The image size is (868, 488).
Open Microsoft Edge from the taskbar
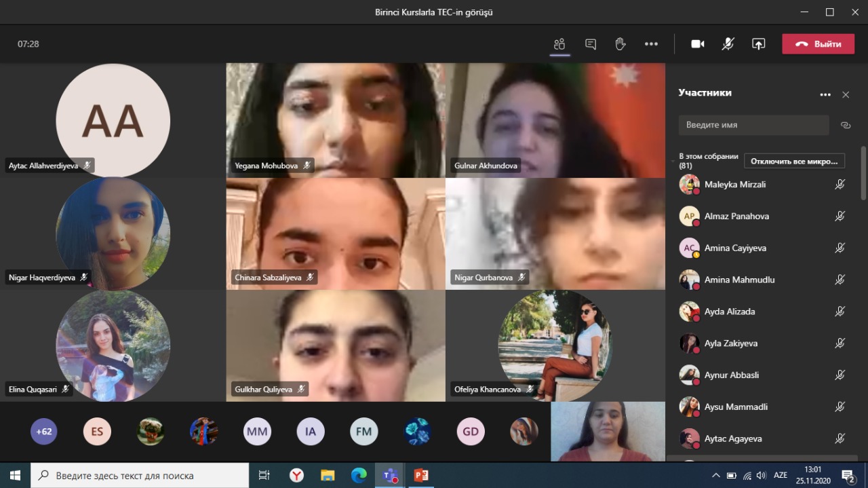tap(359, 475)
